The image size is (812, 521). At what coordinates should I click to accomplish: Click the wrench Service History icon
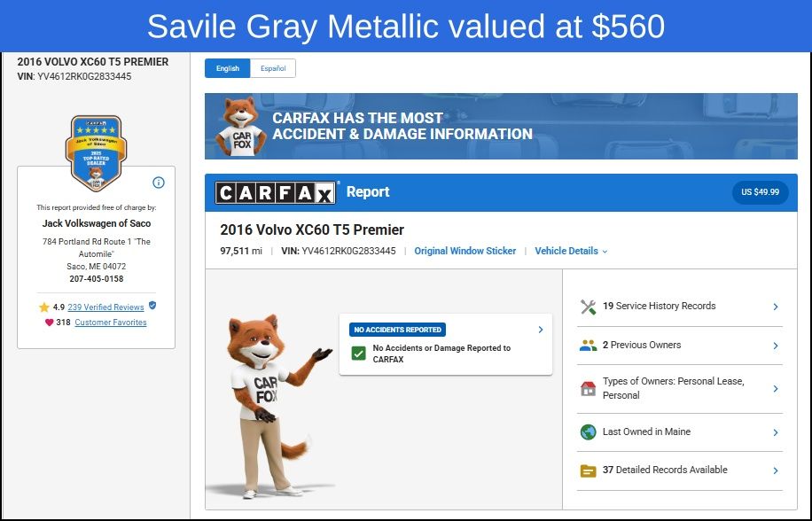coord(589,307)
